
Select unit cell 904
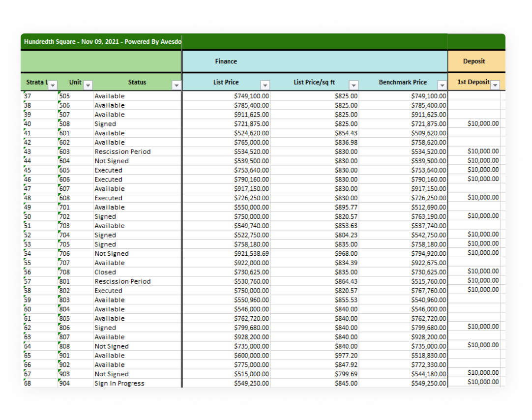click(x=75, y=383)
